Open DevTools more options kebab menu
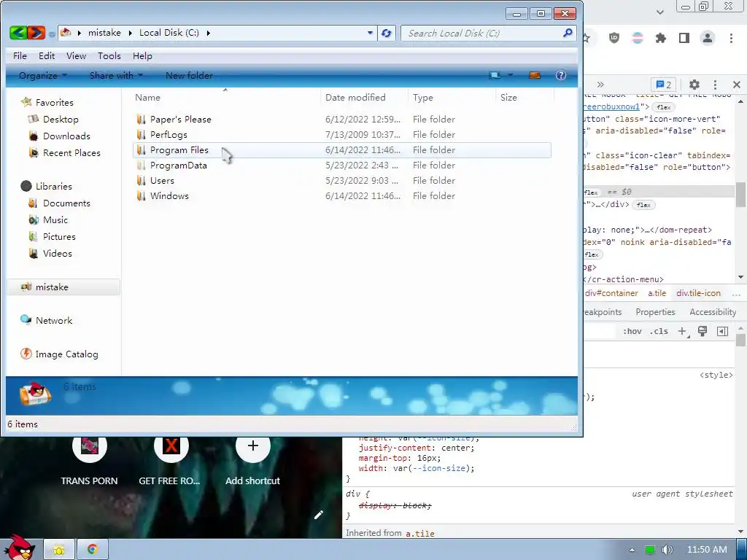 (x=715, y=85)
